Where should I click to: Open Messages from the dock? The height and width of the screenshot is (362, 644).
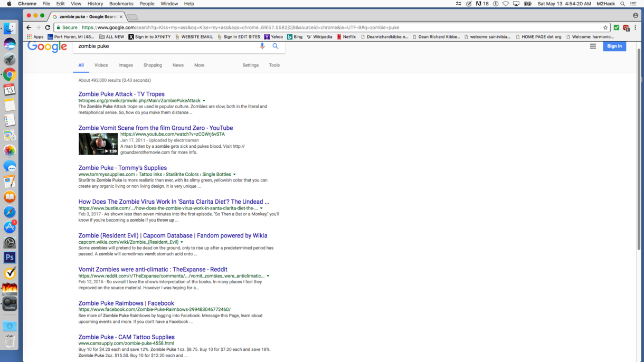(x=10, y=166)
